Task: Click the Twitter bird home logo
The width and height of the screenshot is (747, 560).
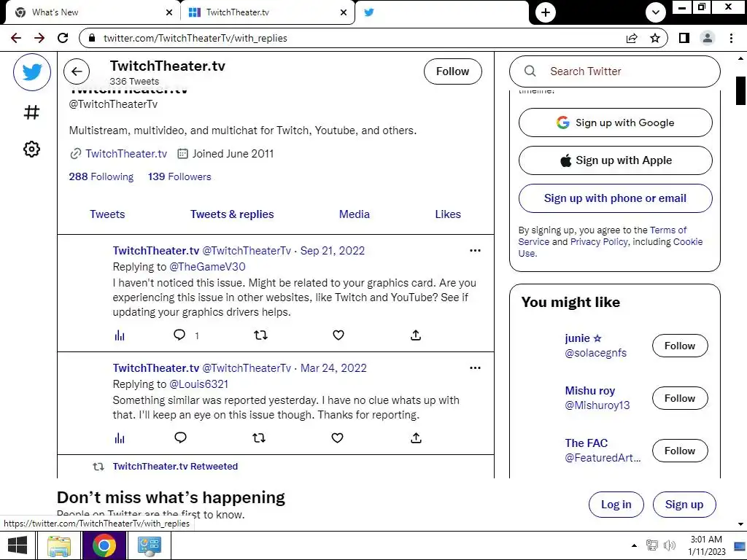Action: [32, 72]
